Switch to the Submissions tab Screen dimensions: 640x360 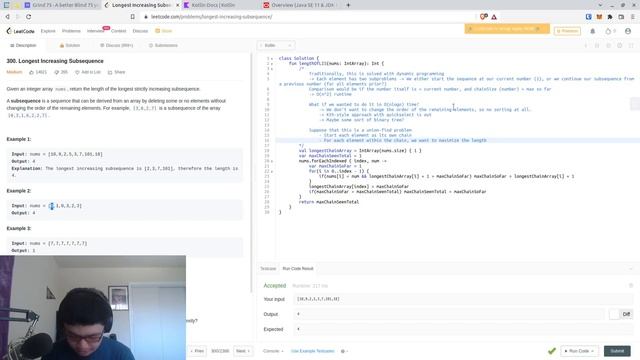pyautogui.click(x=163, y=45)
